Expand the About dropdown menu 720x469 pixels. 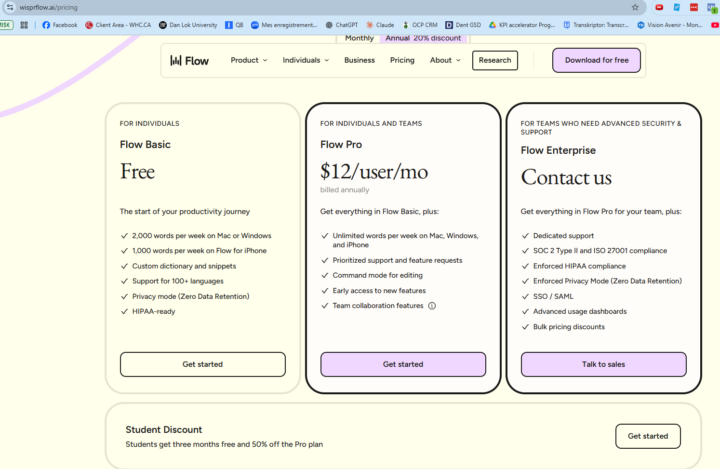(x=446, y=60)
